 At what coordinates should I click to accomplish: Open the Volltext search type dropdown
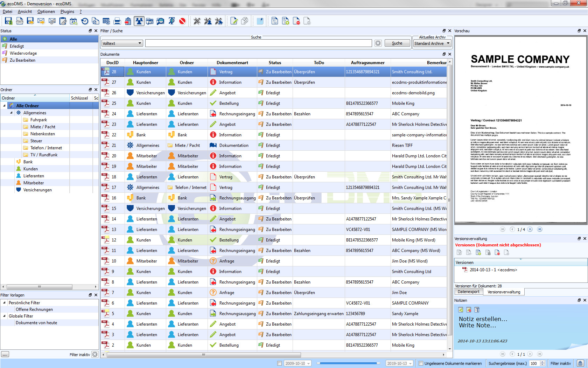point(122,43)
